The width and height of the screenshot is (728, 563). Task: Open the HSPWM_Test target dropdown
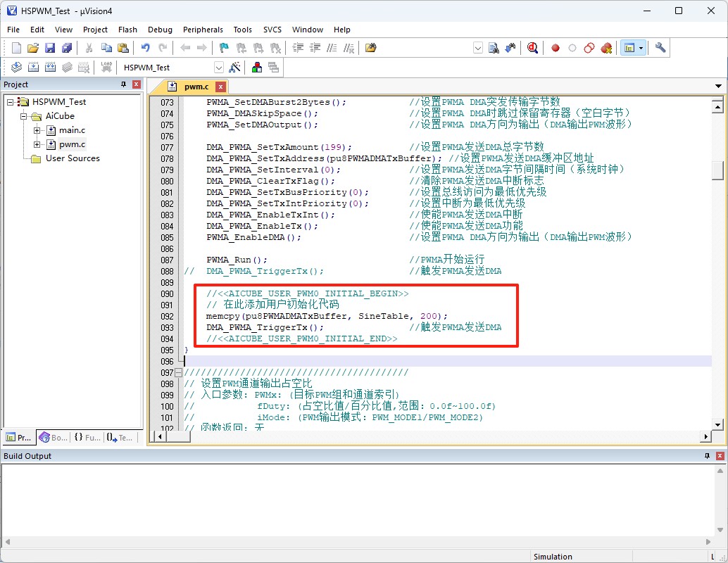[x=219, y=68]
